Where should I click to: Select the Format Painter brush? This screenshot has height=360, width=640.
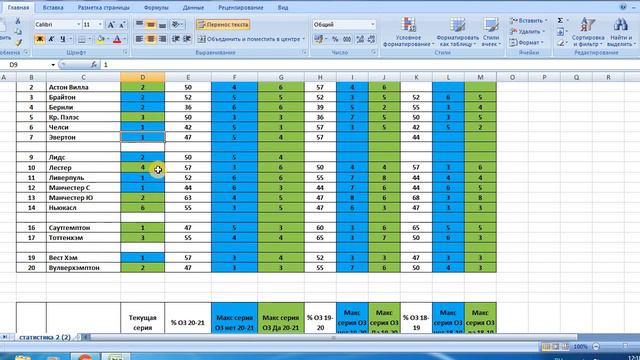18,42
